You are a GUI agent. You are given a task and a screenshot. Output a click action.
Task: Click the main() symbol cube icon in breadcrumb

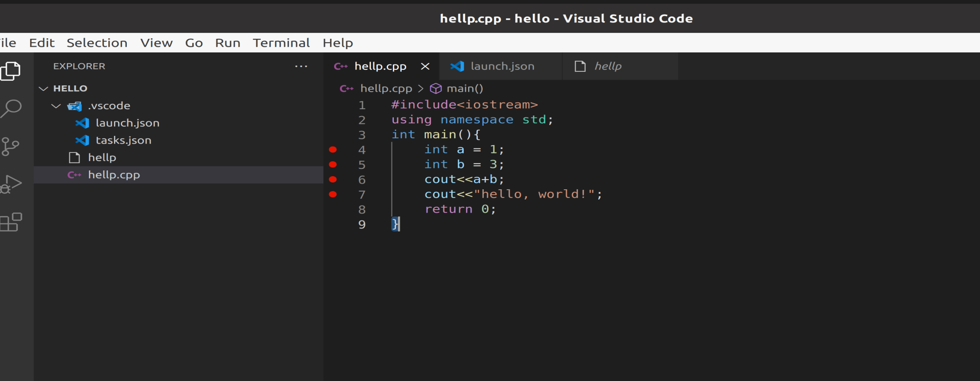coord(436,88)
